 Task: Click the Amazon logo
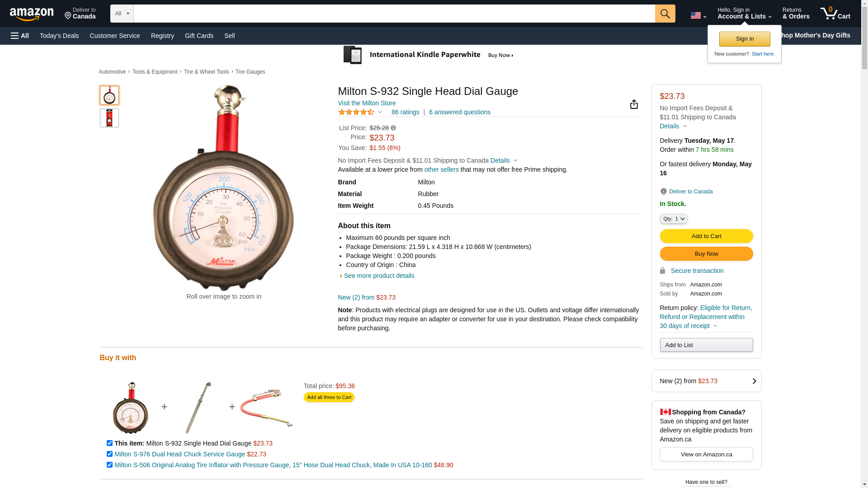tap(32, 14)
